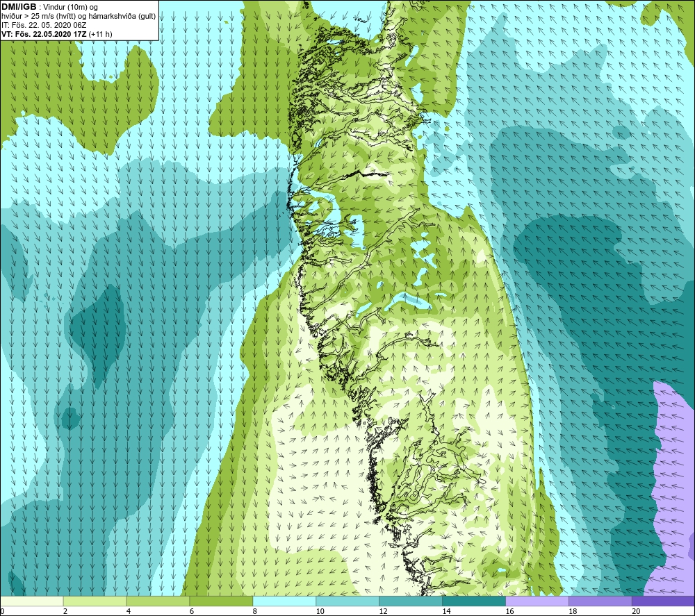695x616 pixels.
Task: Click the legend value '12'
Action: point(384,611)
